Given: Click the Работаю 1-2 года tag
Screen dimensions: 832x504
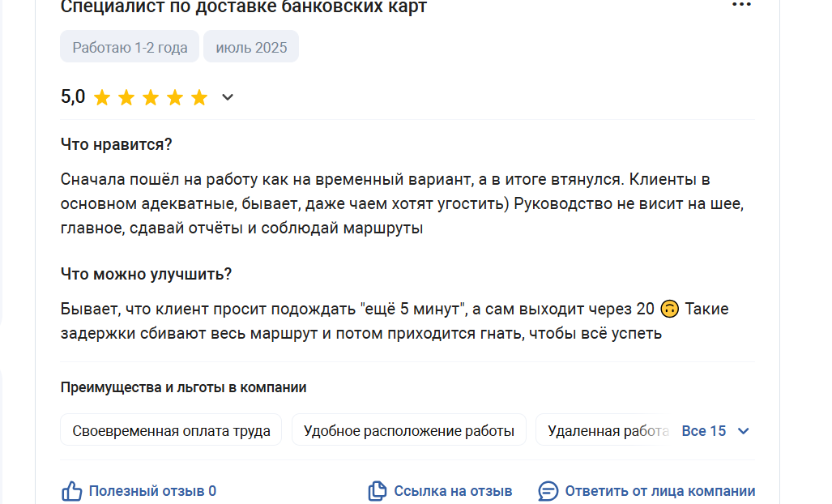Looking at the screenshot, I should click(x=130, y=47).
